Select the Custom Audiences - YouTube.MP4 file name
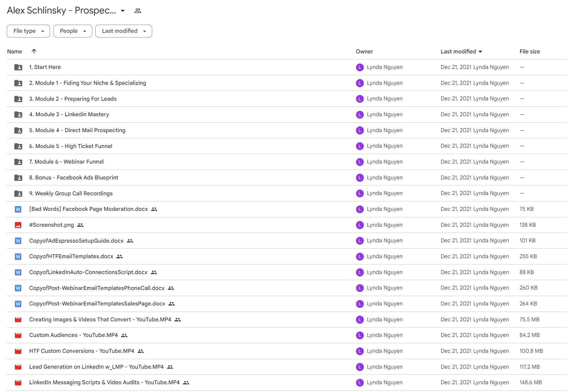Viewport: 567px width, 392px height. click(73, 335)
